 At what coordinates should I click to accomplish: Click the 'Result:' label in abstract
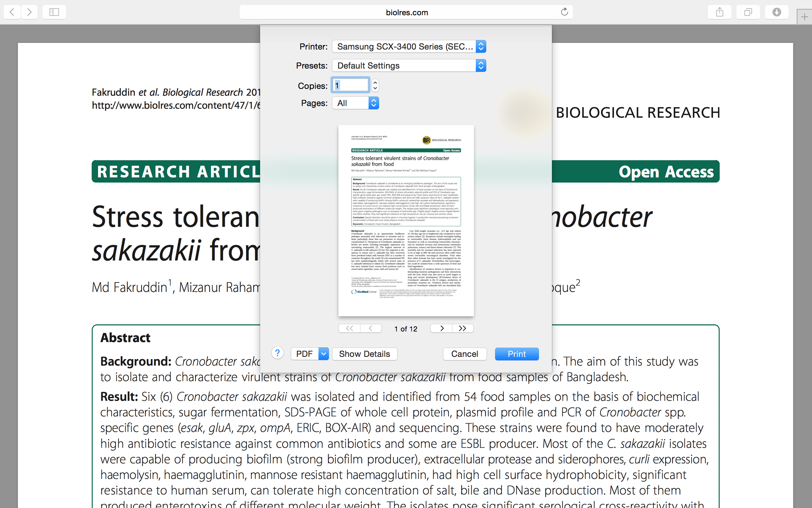tap(119, 397)
